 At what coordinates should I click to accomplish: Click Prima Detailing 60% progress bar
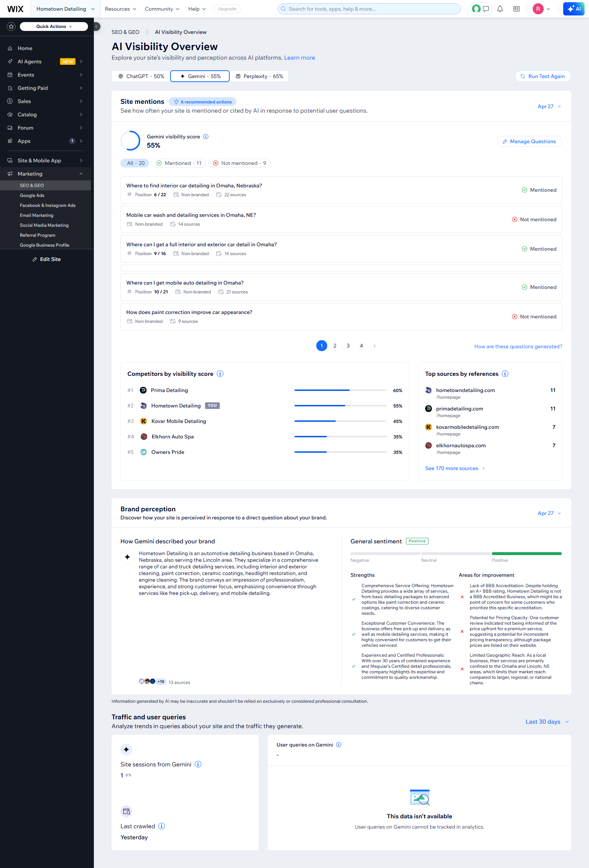340,390
